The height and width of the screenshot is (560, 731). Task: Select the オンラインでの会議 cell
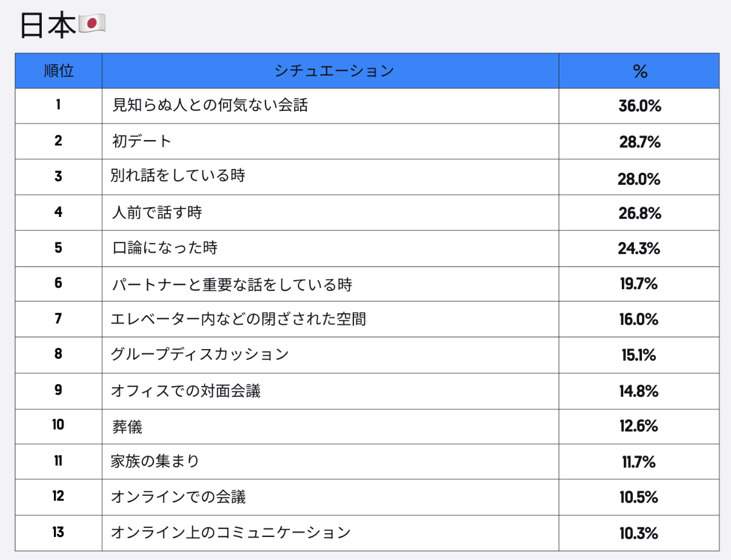[x=178, y=497]
